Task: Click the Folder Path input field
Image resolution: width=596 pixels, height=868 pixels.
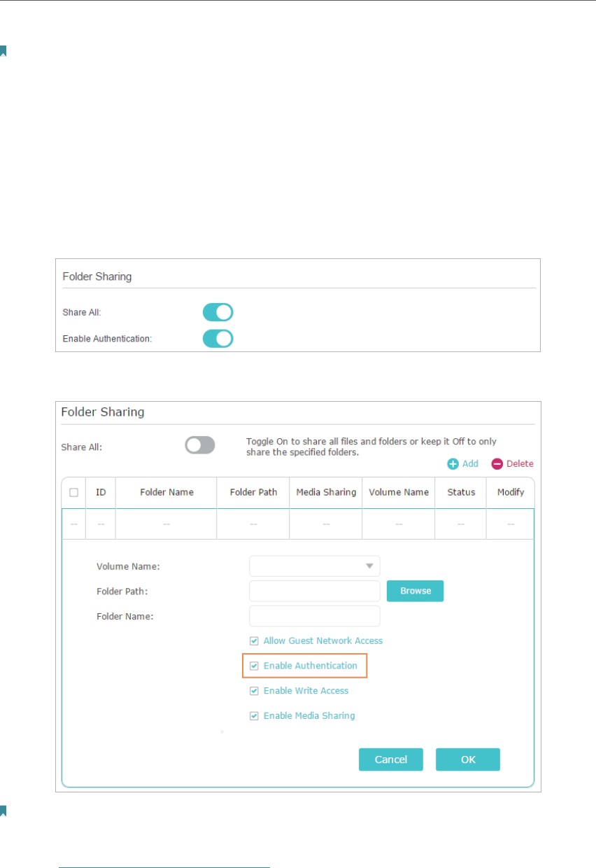Action: (315, 591)
